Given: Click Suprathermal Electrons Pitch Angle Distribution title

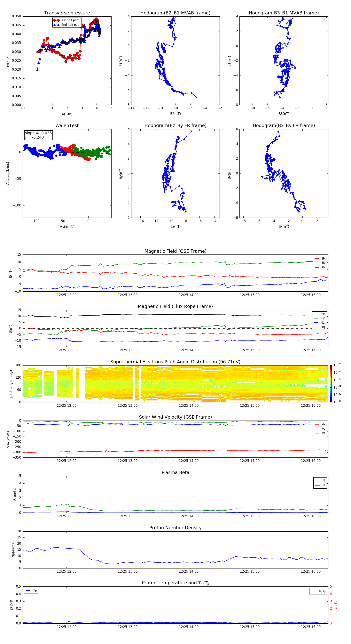Looking at the screenshot, I should point(175,362).
